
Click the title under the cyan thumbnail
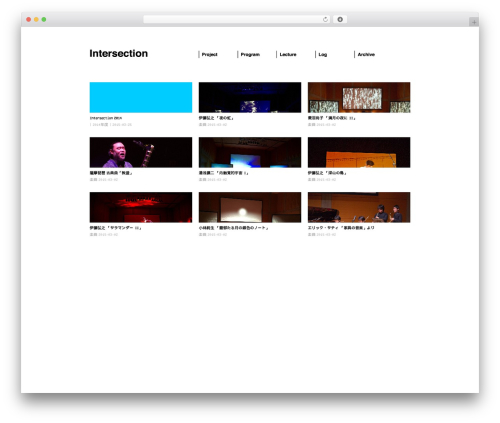106,118
